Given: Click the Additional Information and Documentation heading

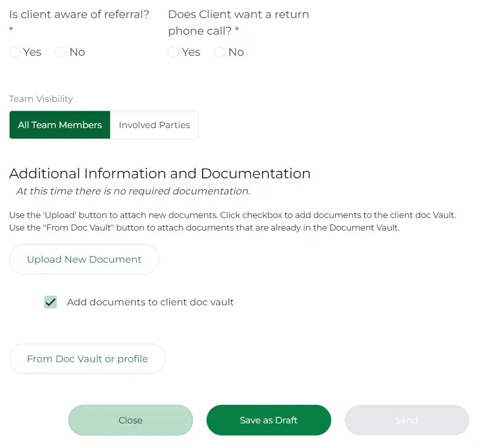Looking at the screenshot, I should click(x=160, y=174).
